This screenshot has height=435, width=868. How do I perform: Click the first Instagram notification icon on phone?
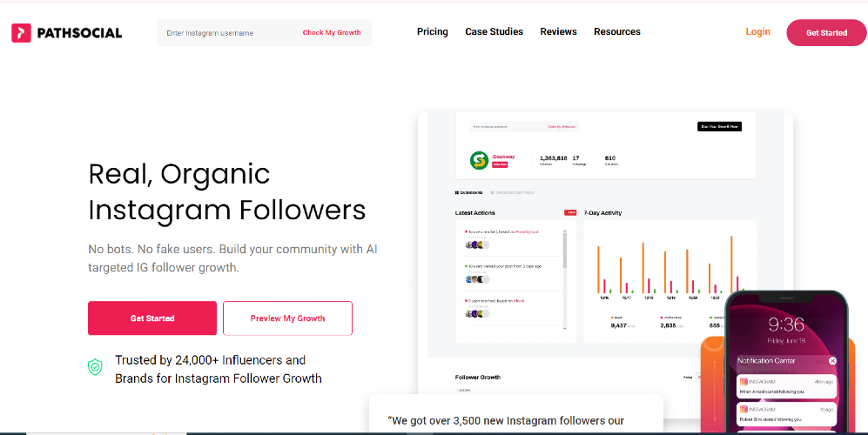click(x=744, y=382)
